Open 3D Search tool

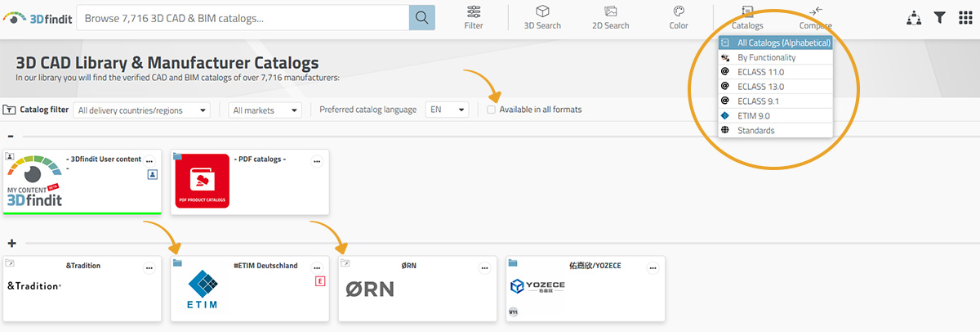[x=542, y=17]
